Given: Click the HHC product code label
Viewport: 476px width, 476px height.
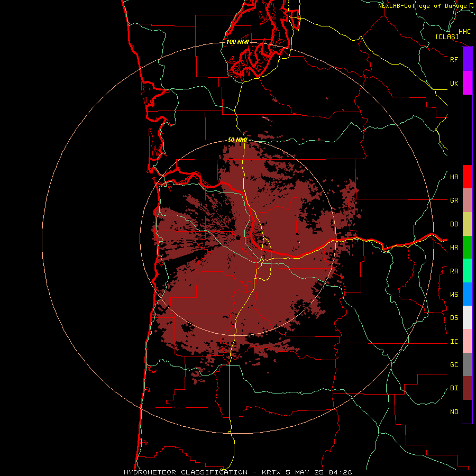Looking at the screenshot, I should point(465,32).
